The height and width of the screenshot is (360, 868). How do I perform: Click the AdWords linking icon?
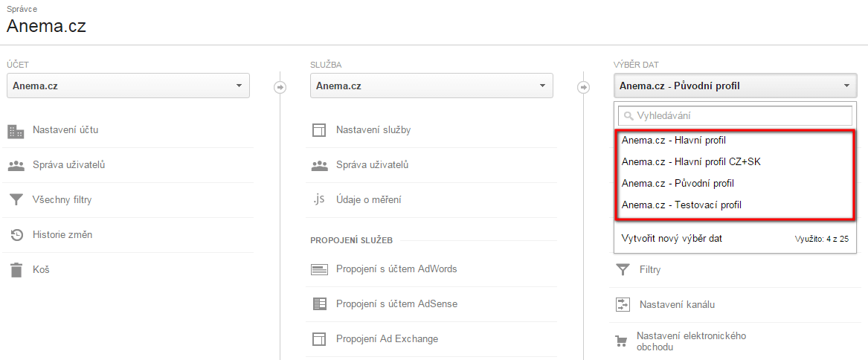click(320, 270)
